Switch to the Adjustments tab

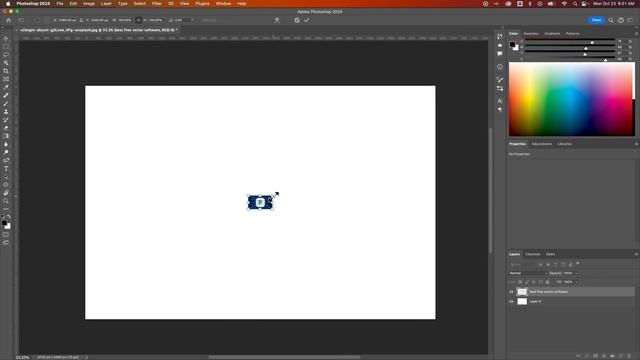point(542,144)
